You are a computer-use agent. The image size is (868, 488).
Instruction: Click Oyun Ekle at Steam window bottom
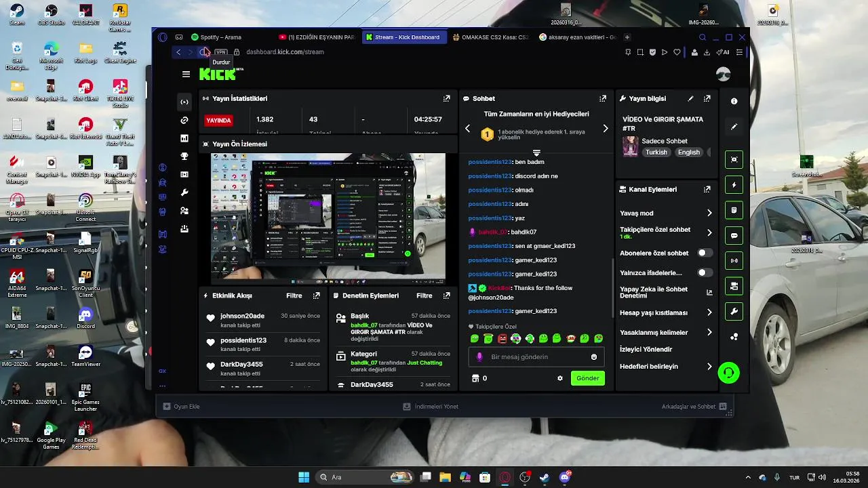point(181,407)
